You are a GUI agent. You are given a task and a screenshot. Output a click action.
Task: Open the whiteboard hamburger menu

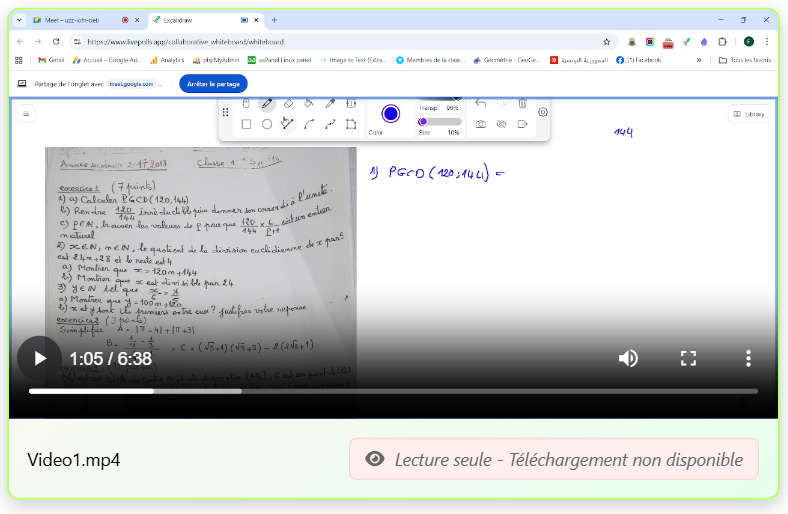pos(27,114)
